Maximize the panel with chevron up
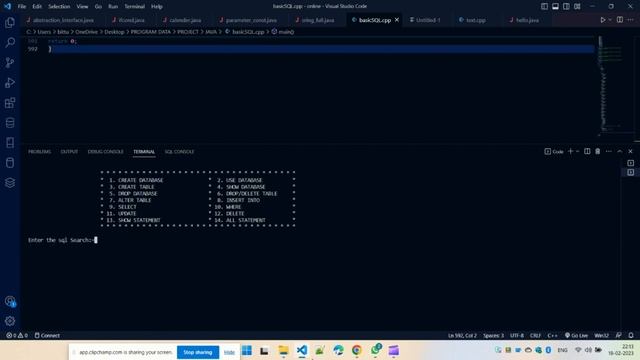 [620, 151]
